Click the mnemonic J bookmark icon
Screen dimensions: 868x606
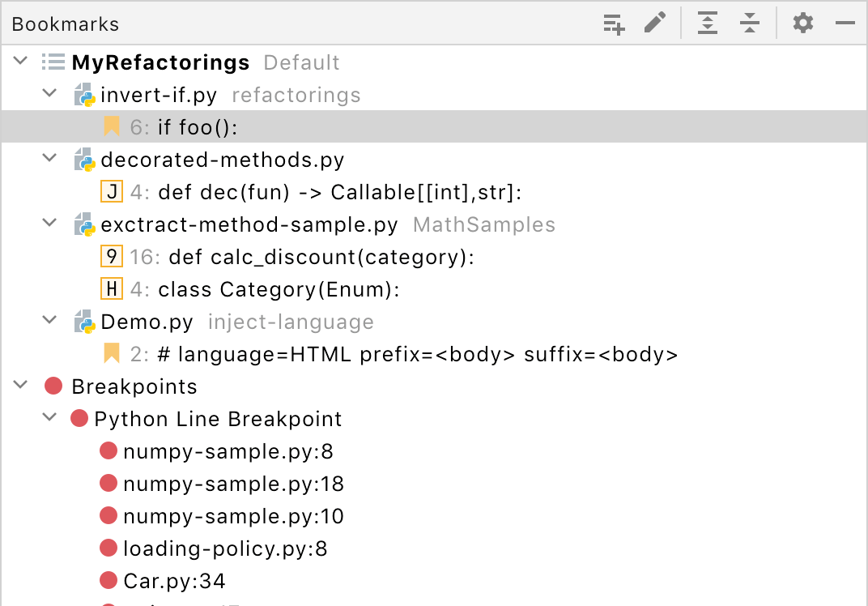click(112, 192)
